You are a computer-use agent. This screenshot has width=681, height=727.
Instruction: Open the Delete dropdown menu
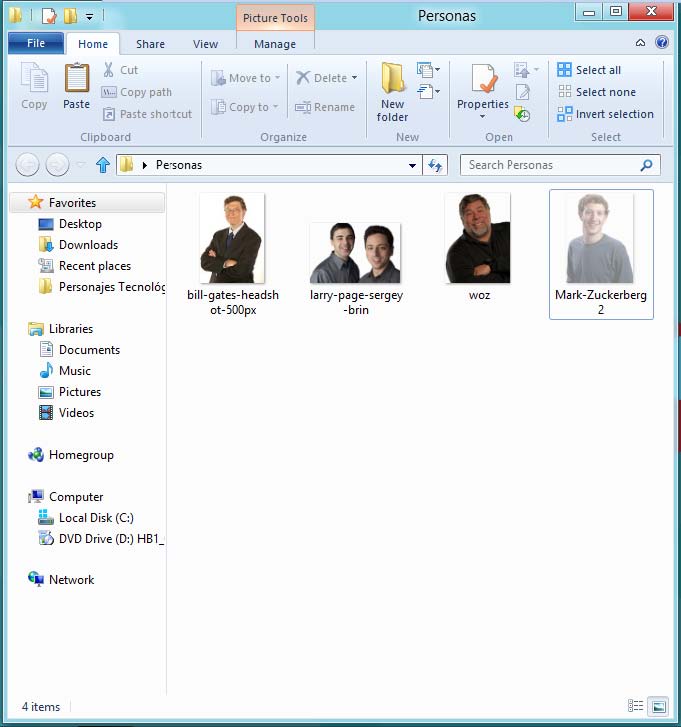tap(354, 78)
